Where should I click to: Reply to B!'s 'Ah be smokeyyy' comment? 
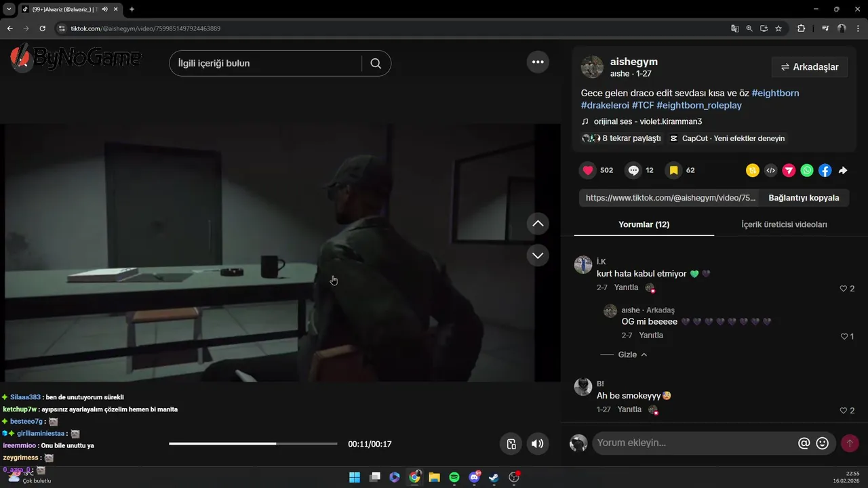tap(629, 409)
